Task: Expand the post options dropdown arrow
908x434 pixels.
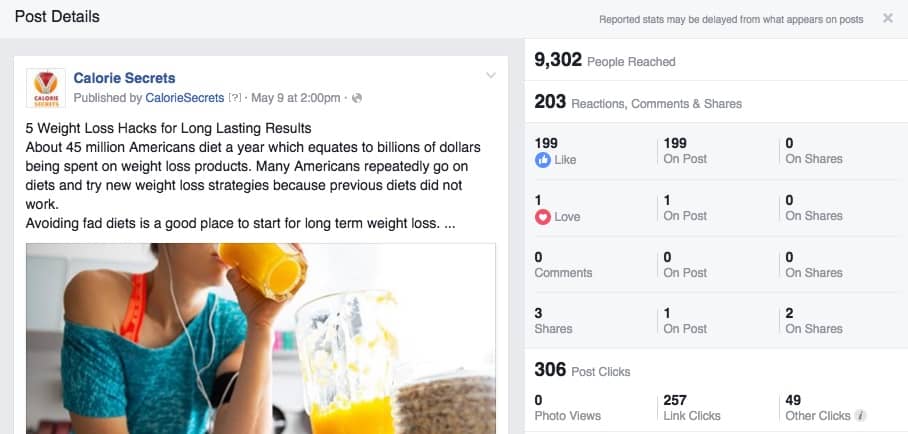Action: click(x=490, y=76)
